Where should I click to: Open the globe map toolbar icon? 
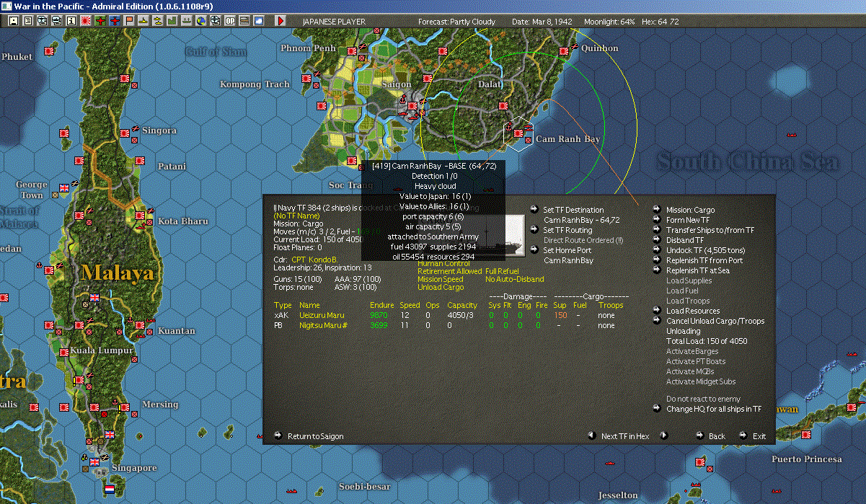[201, 21]
